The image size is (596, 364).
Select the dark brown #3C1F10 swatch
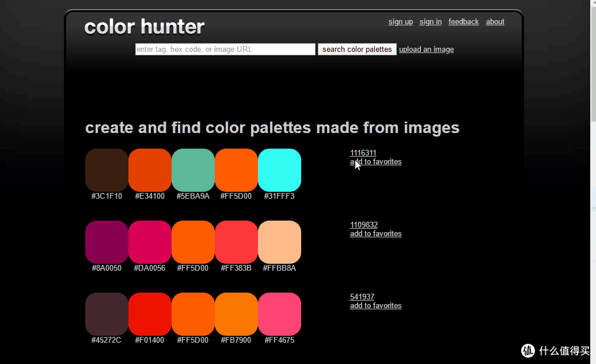(x=107, y=170)
